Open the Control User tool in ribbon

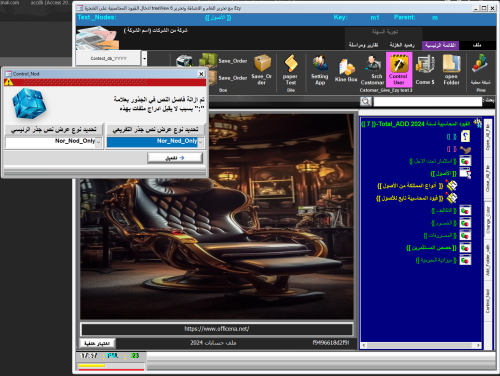tap(399, 70)
